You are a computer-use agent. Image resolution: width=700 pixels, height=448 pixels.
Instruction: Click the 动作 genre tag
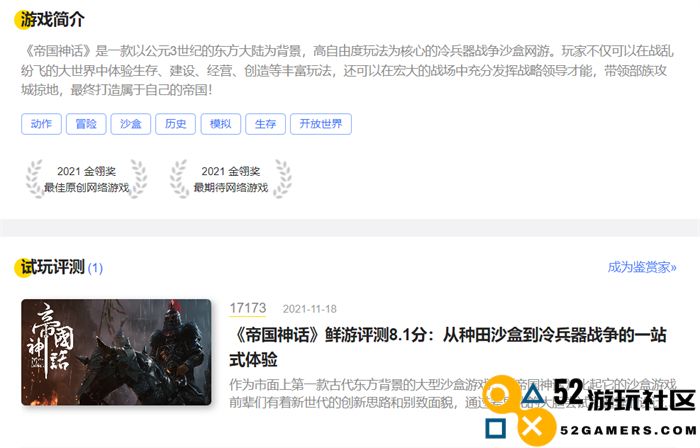coord(41,124)
